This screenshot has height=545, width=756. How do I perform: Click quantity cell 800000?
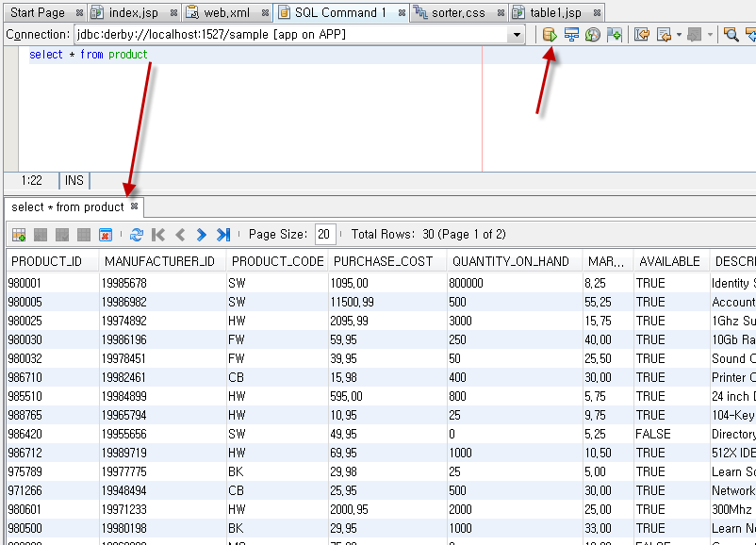click(x=515, y=283)
